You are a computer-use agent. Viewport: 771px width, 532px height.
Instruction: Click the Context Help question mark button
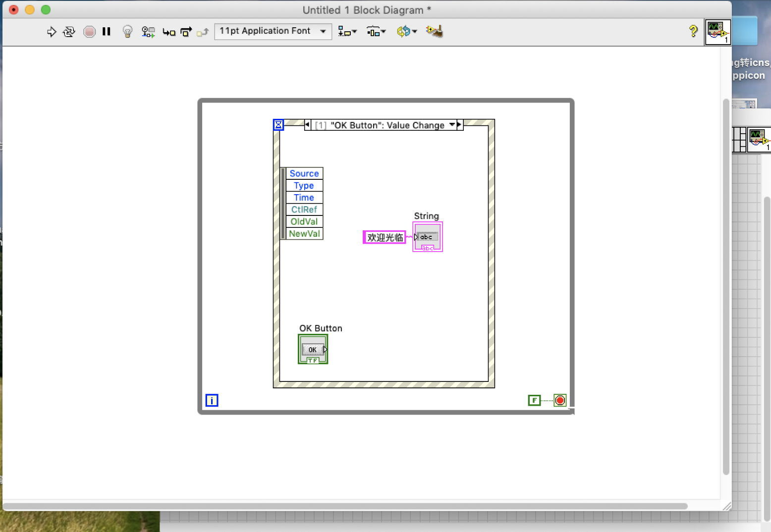coord(693,31)
